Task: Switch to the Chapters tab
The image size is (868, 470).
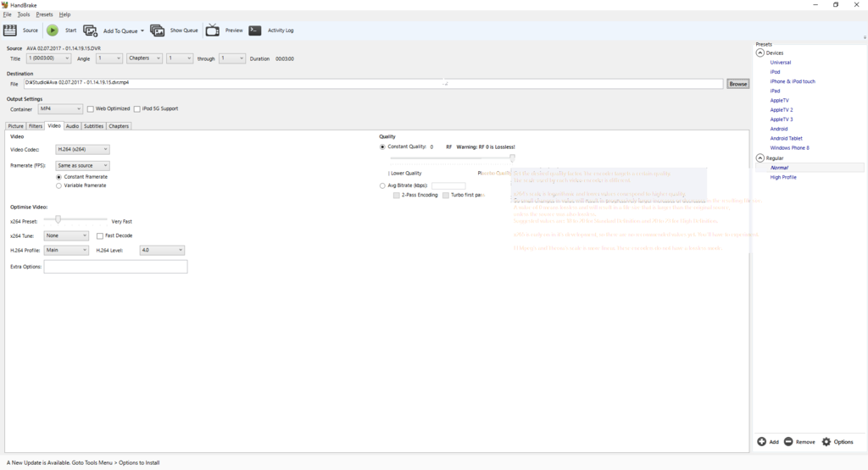Action: tap(119, 126)
